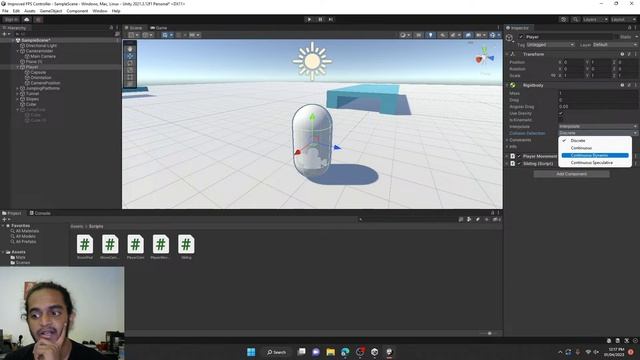Screen dimensions: 640x360
Task: Open the shading mode sphere dropdown
Action: [405, 35]
